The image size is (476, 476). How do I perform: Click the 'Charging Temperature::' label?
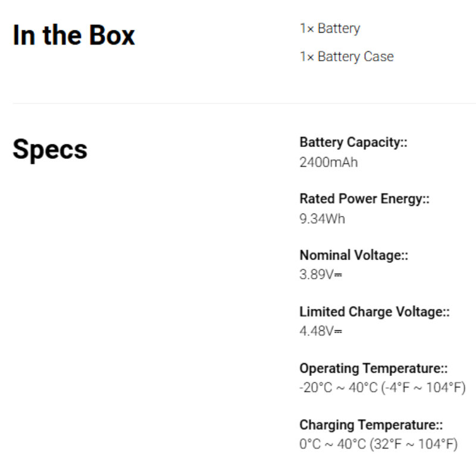371,425
